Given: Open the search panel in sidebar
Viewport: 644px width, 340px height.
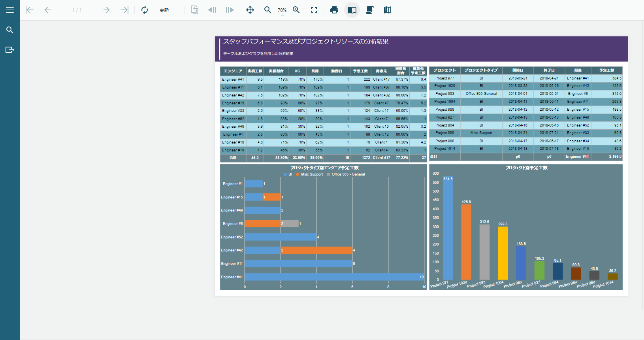Looking at the screenshot, I should pyautogui.click(x=10, y=30).
